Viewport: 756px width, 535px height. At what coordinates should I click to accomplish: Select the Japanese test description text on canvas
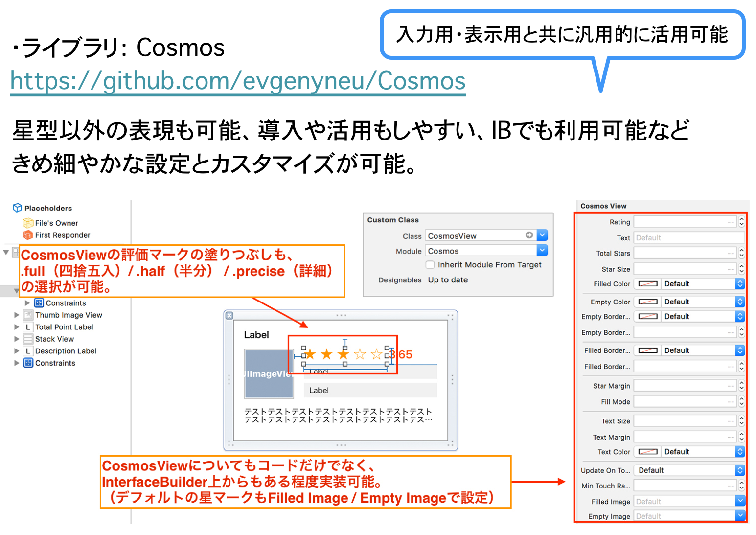[339, 416]
